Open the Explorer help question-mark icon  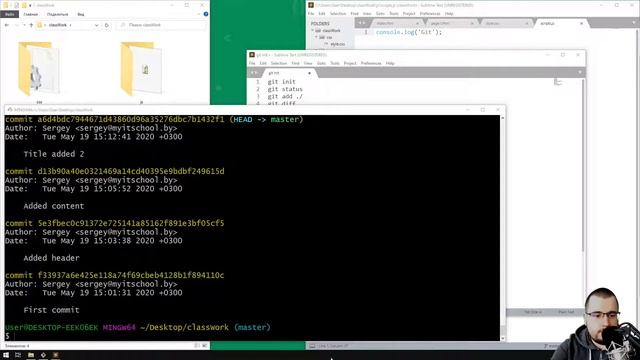(206, 14)
